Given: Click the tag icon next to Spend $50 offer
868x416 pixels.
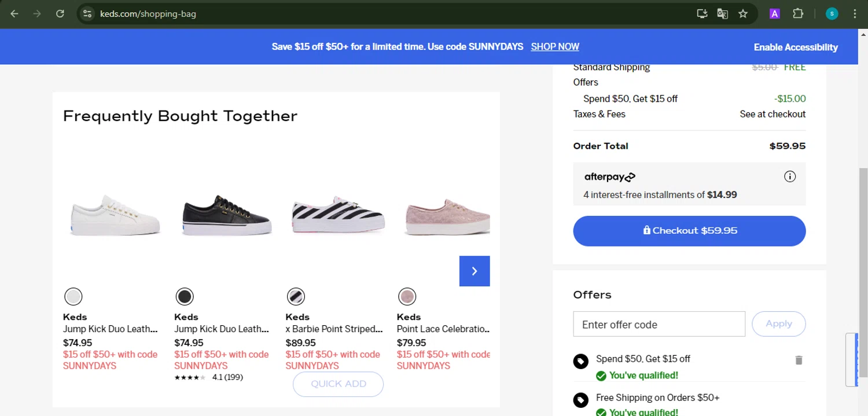Looking at the screenshot, I should click(580, 362).
